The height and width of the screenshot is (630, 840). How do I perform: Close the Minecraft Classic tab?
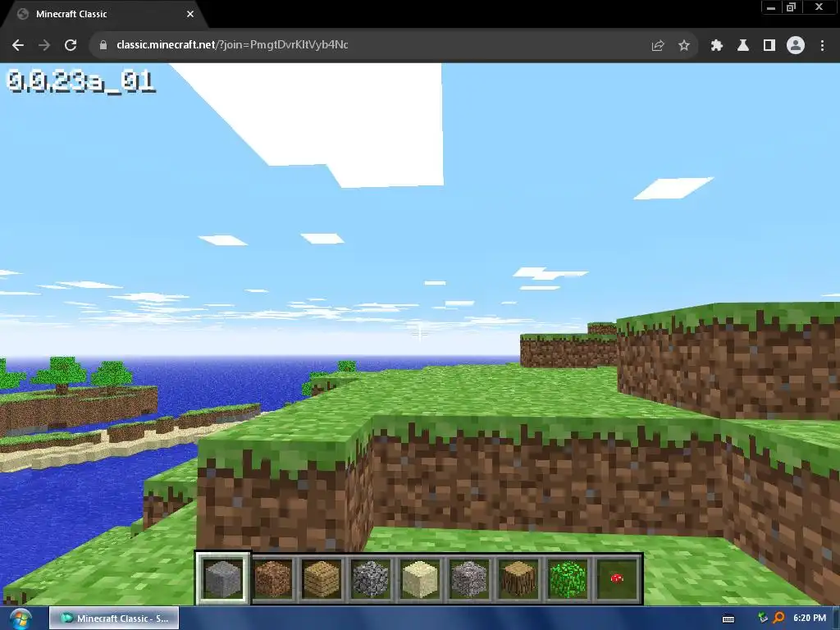[190, 14]
